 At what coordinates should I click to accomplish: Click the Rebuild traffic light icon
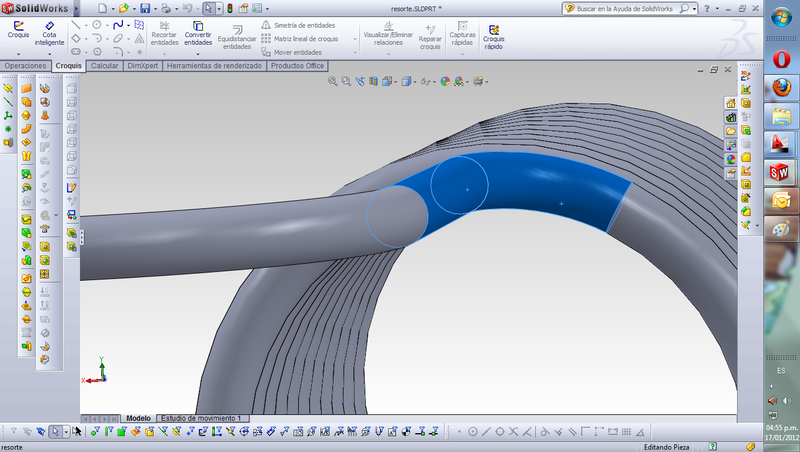pyautogui.click(x=230, y=8)
